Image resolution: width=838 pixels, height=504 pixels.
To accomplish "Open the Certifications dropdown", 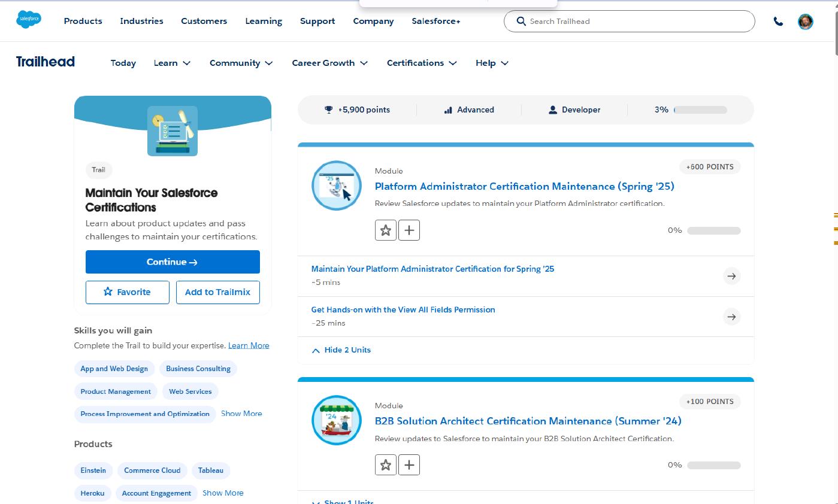I will [x=421, y=63].
